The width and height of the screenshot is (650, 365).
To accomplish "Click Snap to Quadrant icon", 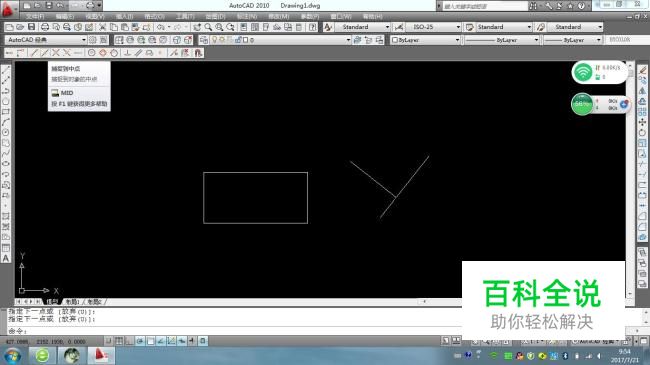I will pyautogui.click(x=103, y=53).
